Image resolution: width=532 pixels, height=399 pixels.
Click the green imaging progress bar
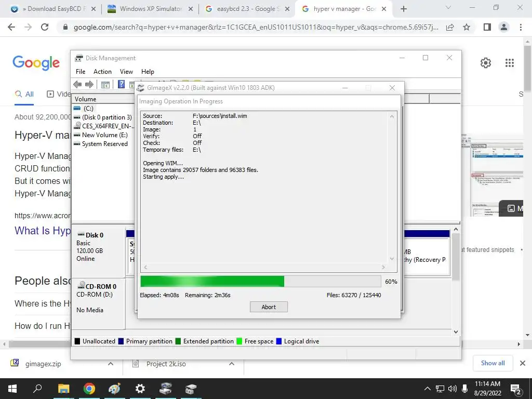[x=261, y=281]
